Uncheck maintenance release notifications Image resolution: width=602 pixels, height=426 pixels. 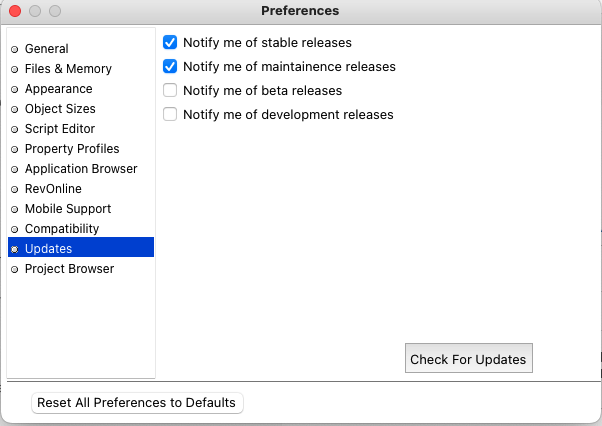point(170,67)
